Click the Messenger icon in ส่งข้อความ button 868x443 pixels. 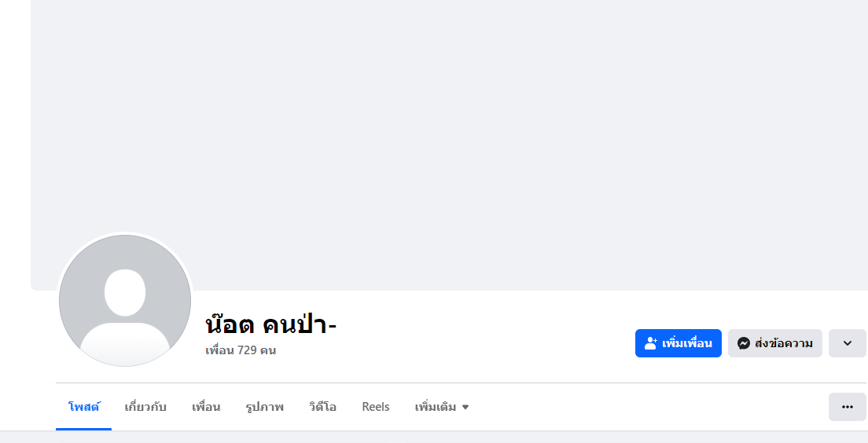click(x=743, y=343)
